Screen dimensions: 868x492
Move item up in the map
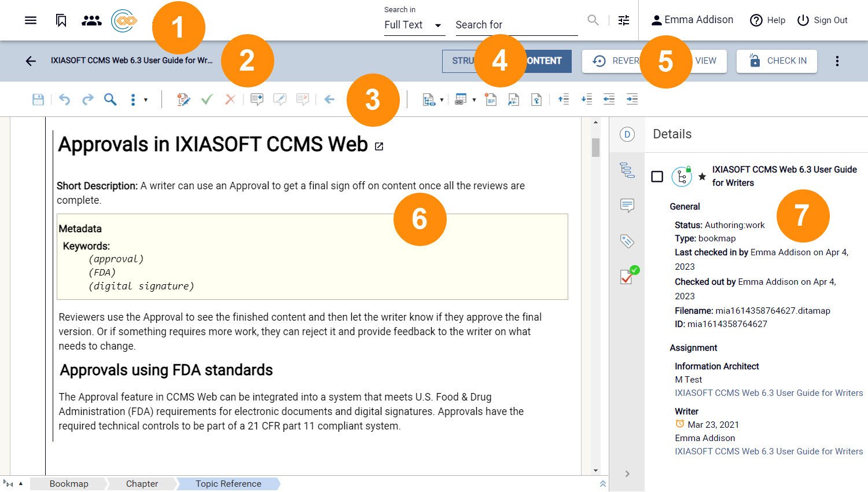(563, 100)
